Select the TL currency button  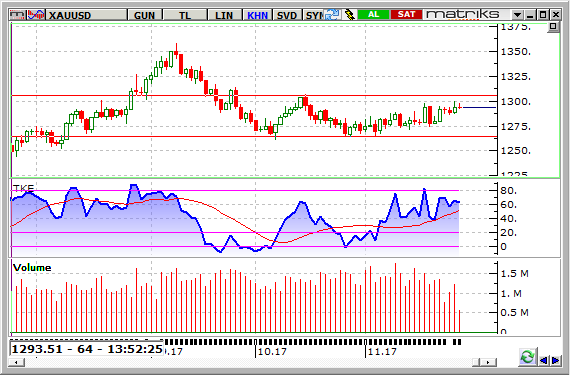pos(185,15)
